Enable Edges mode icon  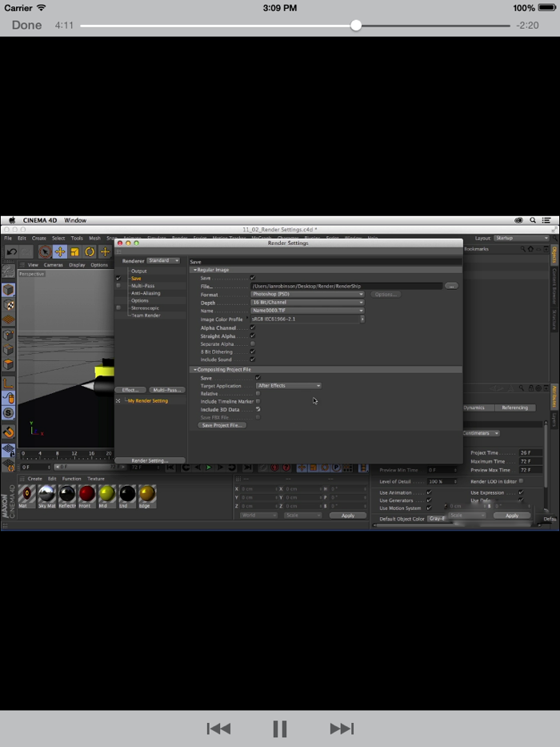click(8, 350)
